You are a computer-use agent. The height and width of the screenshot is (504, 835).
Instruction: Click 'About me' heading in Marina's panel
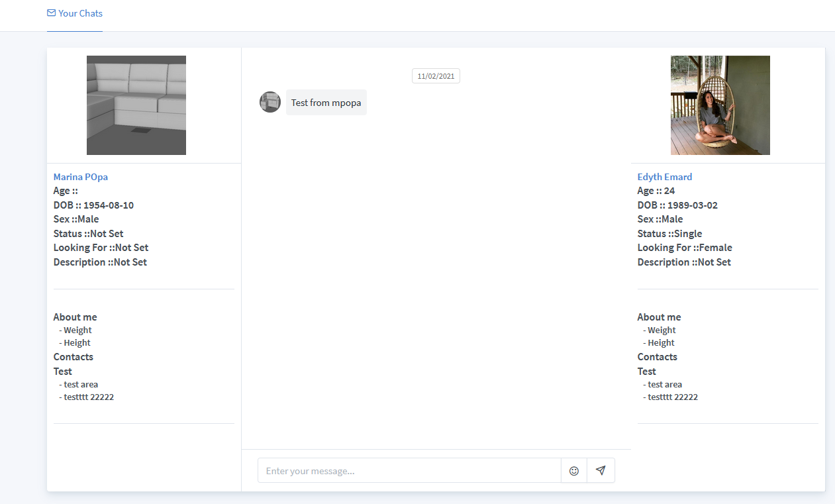click(75, 317)
